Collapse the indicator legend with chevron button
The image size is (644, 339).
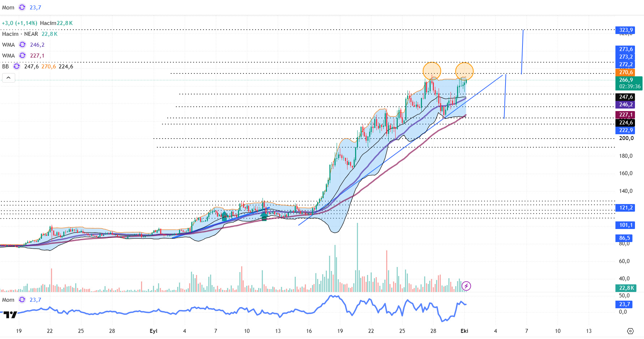tap(9, 77)
